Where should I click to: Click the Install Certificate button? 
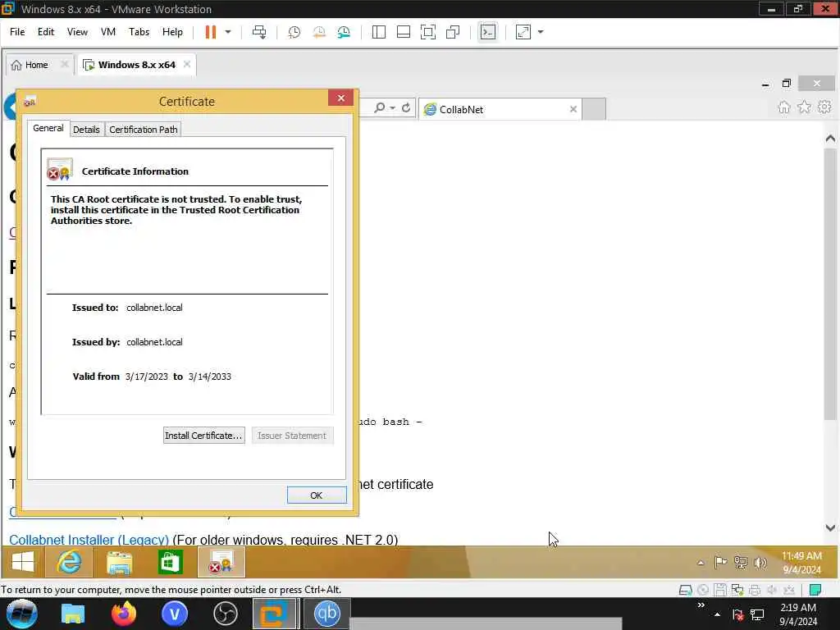pyautogui.click(x=203, y=436)
